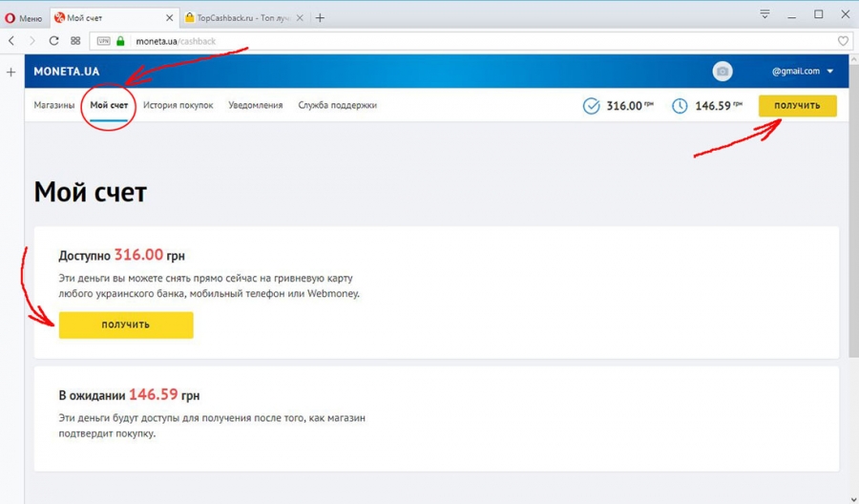Select the Мой счет navigation tab
The width and height of the screenshot is (859, 504).
click(109, 105)
